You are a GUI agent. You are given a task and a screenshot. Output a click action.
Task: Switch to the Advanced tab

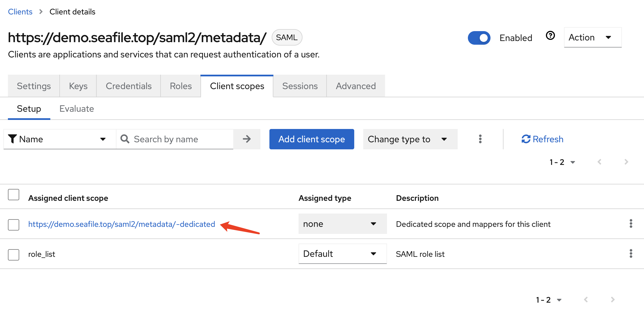356,86
